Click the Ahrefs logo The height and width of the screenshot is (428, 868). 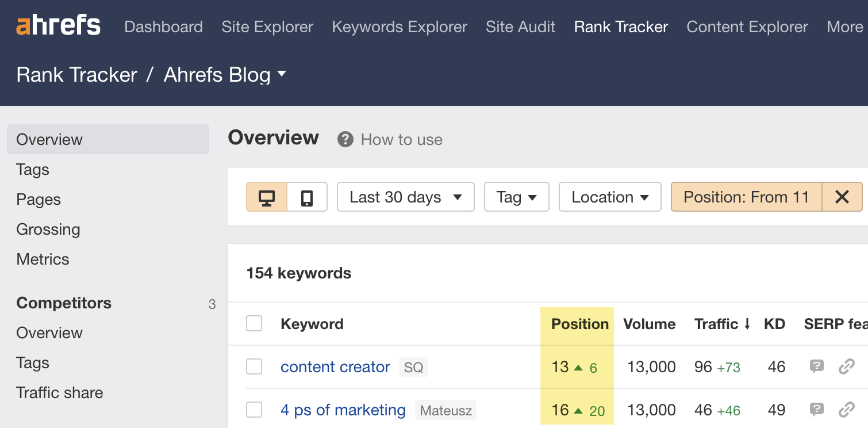point(58,26)
